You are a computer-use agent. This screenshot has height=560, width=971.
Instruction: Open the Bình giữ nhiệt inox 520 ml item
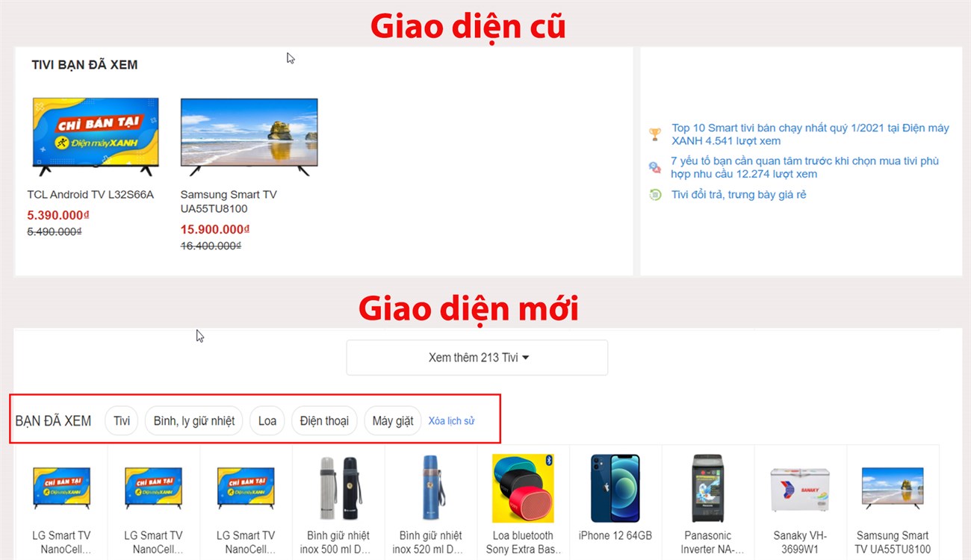430,504
